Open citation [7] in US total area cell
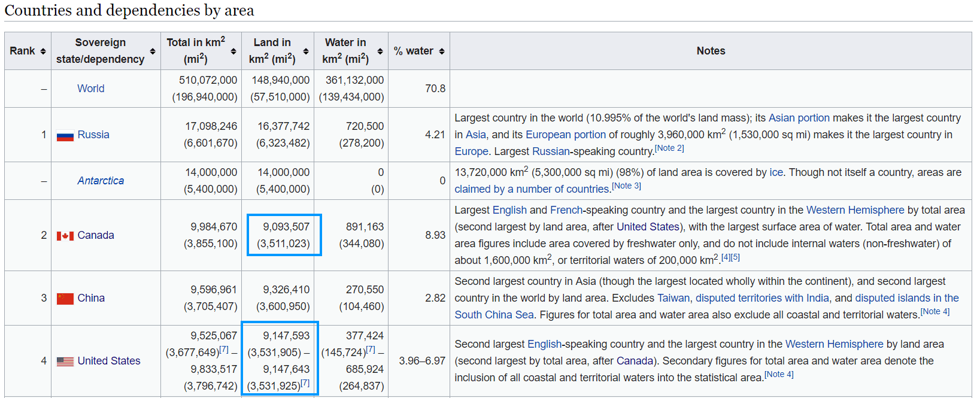This screenshot has height=398, width=980. click(224, 349)
